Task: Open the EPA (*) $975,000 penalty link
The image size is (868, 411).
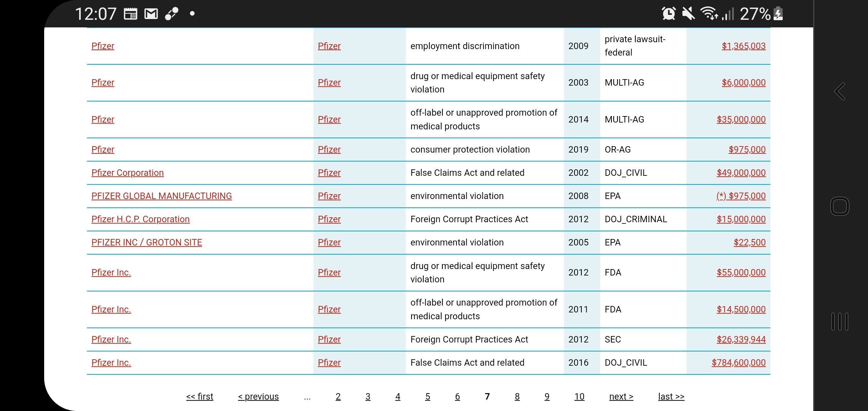Action: pyautogui.click(x=741, y=196)
